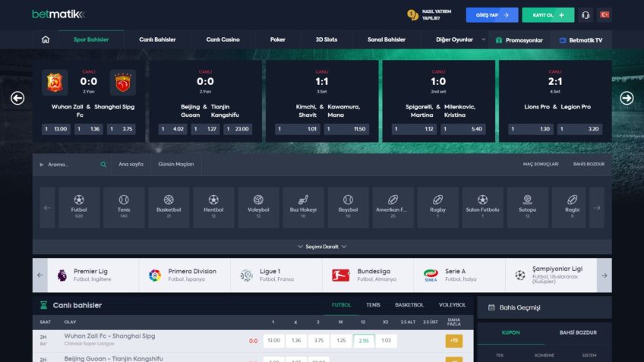
Task: Switch to BAHSİ BOZDUR tab in coupon panel
Action: [x=577, y=332]
